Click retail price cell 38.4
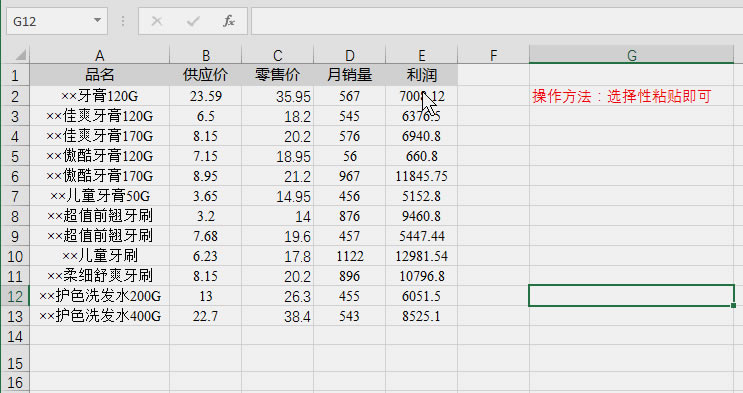This screenshot has height=393, width=743. pos(278,316)
